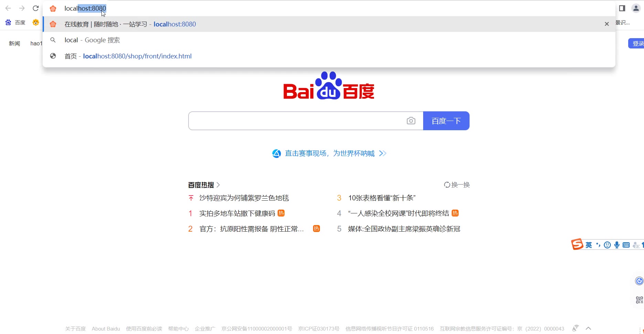
Task: Open the Sogou soft keyboard icon
Action: tap(626, 245)
